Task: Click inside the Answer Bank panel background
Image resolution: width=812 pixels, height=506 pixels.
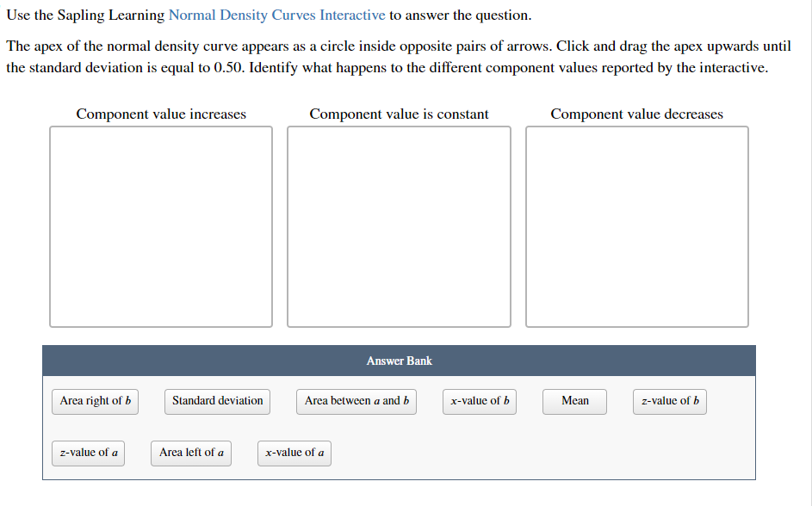Action: tap(399, 428)
